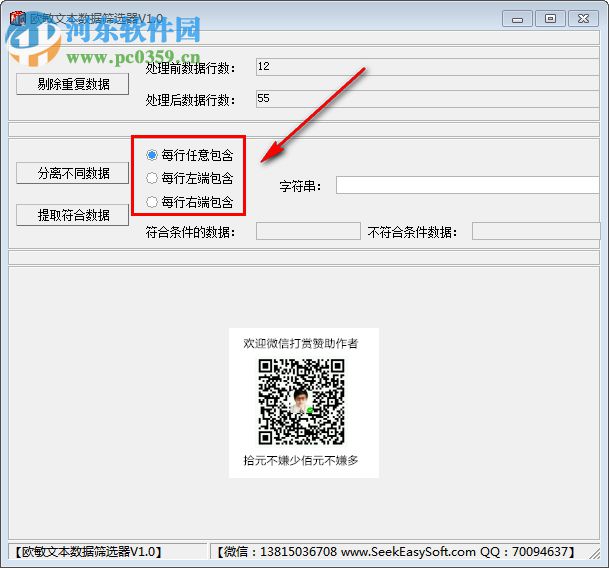Click the 分离不同数据 button

[73, 173]
